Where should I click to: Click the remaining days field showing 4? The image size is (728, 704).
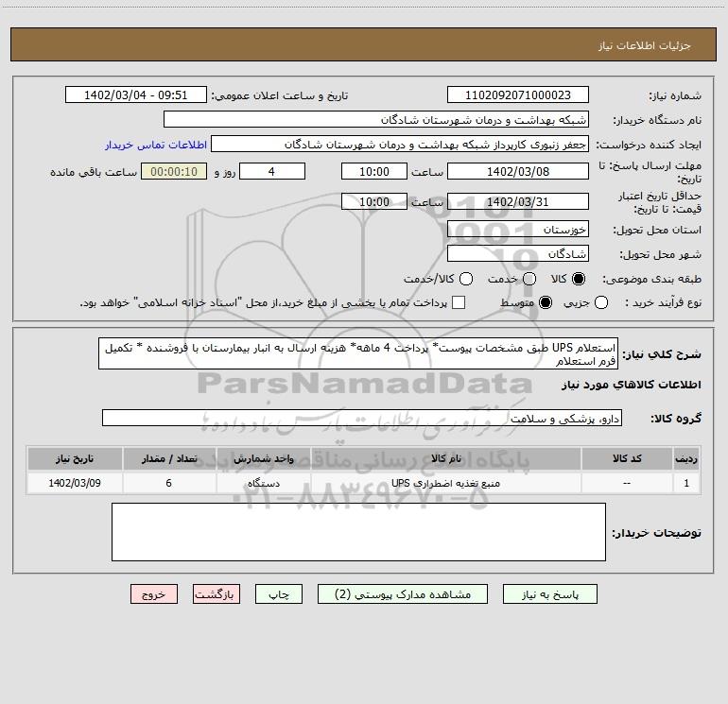coord(272,171)
